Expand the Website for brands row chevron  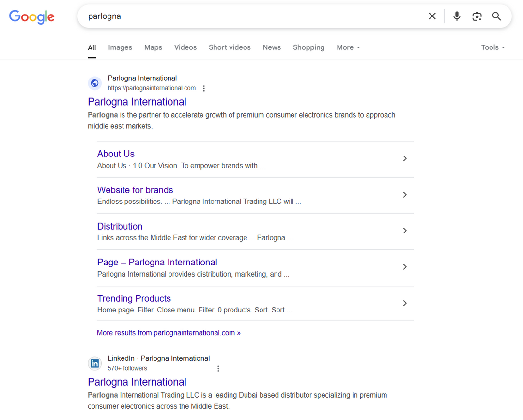404,195
